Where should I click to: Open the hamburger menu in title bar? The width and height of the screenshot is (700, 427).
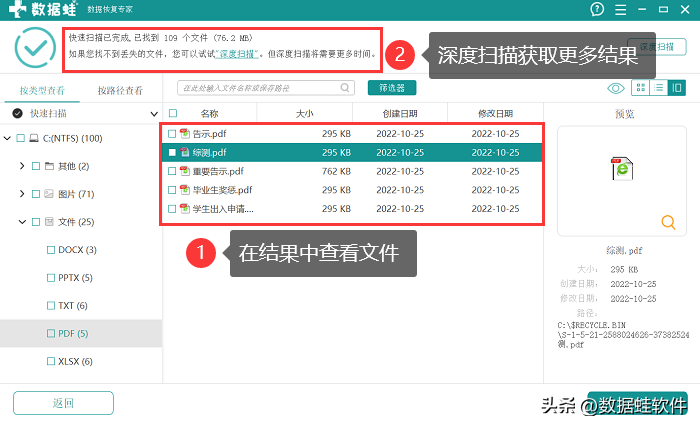click(621, 9)
